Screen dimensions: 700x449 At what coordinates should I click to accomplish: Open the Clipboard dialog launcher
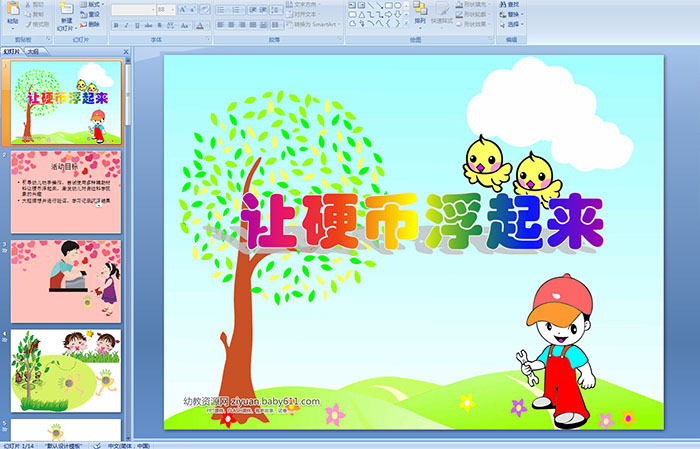[49, 40]
